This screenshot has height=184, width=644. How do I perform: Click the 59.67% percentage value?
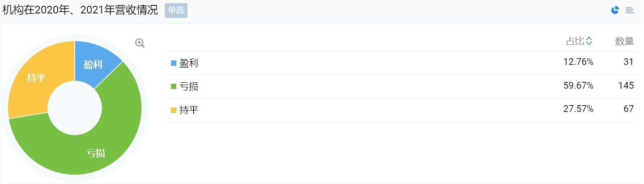(578, 86)
